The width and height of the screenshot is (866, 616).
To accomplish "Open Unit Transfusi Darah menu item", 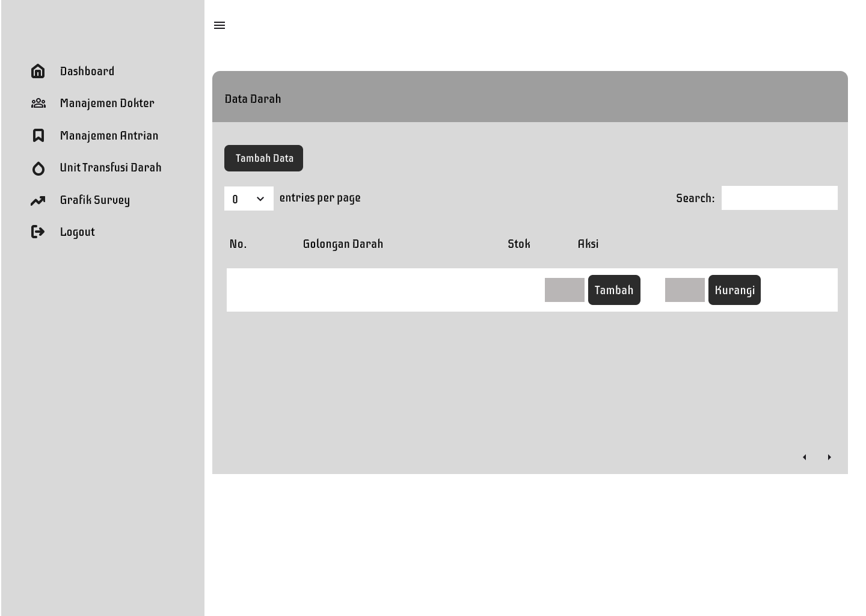I will [x=111, y=168].
